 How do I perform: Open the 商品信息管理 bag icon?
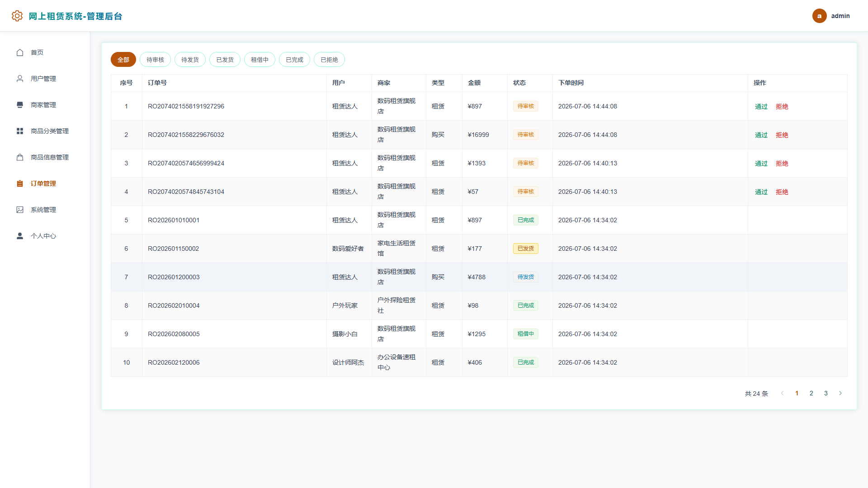coord(20,157)
